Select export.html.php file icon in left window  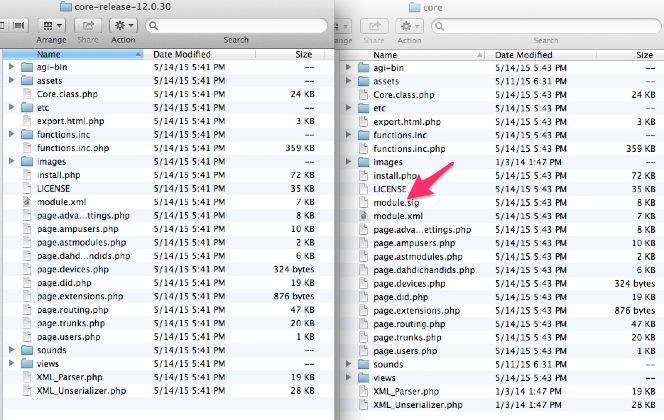point(27,121)
